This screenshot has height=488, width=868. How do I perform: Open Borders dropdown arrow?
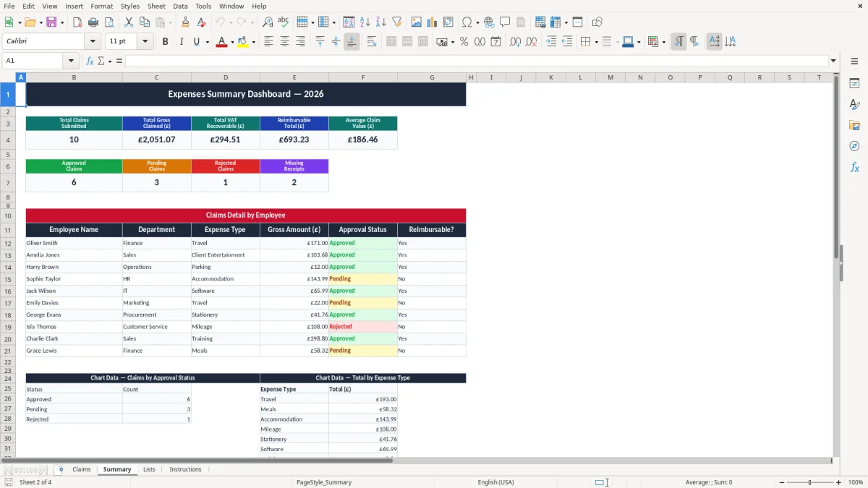pyautogui.click(x=596, y=42)
